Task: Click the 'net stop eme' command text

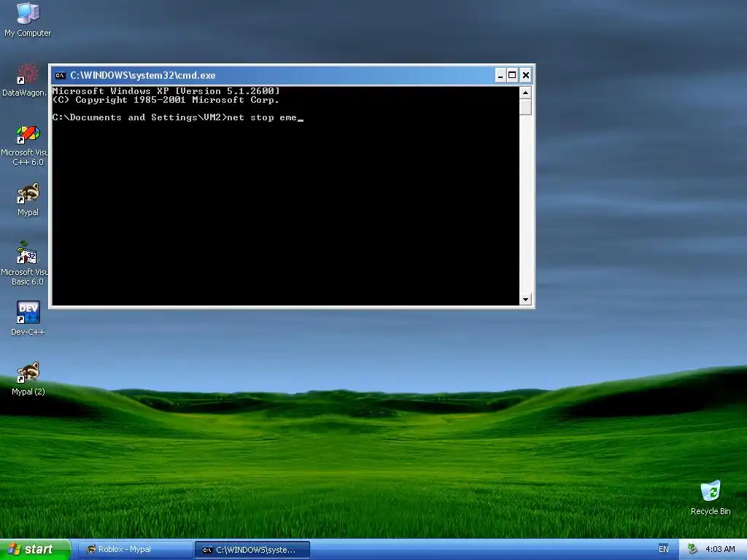Action: pyautogui.click(x=262, y=117)
